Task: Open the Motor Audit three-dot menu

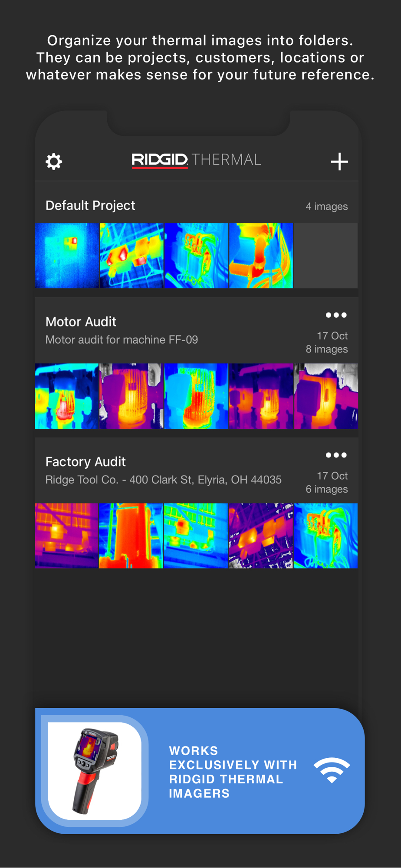Action: point(336,315)
